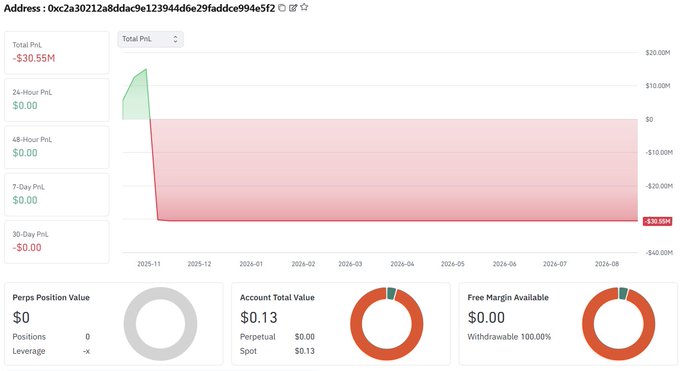Click the gray Perps Position donut chart
Image resolution: width=680 pixels, height=371 pixels.
click(160, 324)
